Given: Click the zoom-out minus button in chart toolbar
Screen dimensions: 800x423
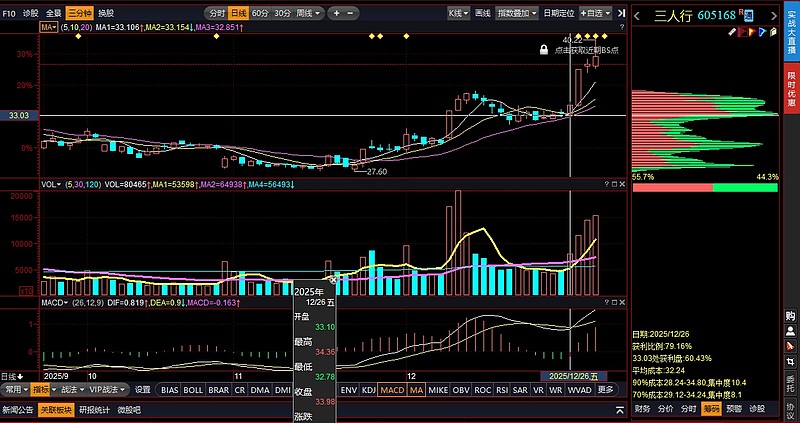Looking at the screenshot, I should [351, 13].
